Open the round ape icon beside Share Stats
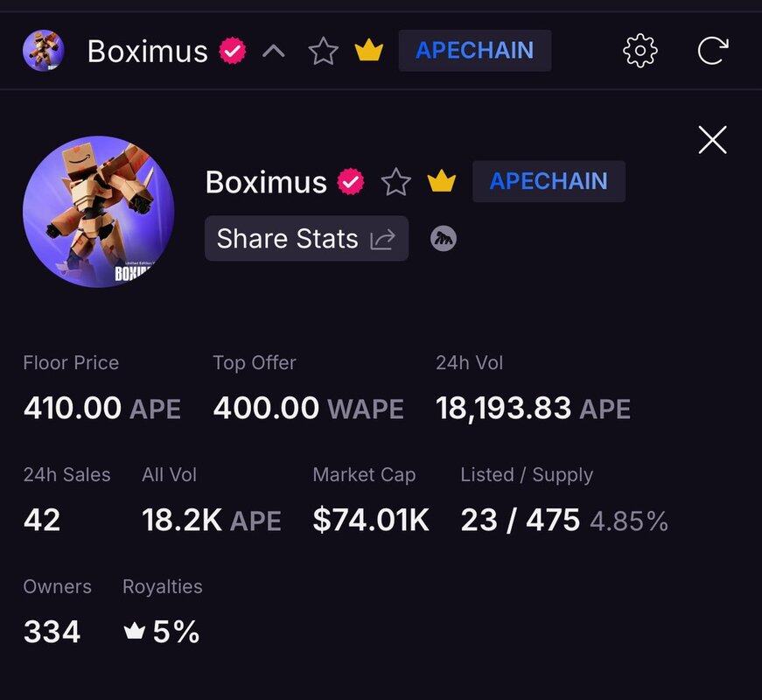This screenshot has width=762, height=700. (444, 238)
